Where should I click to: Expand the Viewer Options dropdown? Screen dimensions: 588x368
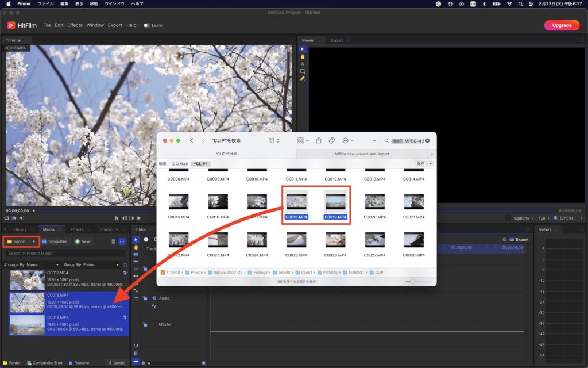[524, 218]
